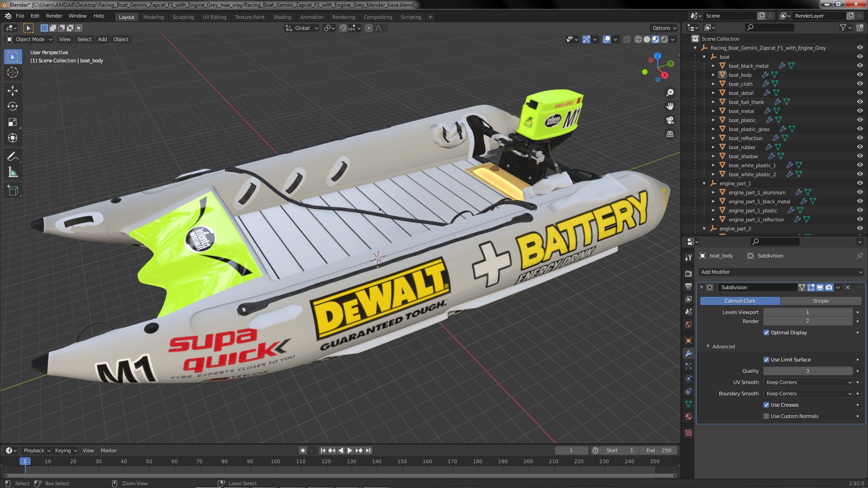
Task: Switch to UV Editing workspace tab
Action: [x=214, y=17]
